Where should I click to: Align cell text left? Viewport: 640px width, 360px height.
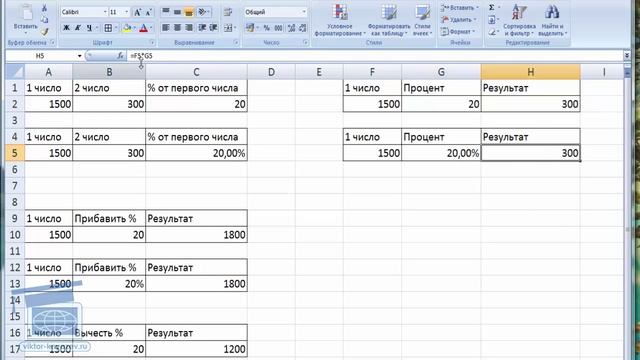[166, 28]
